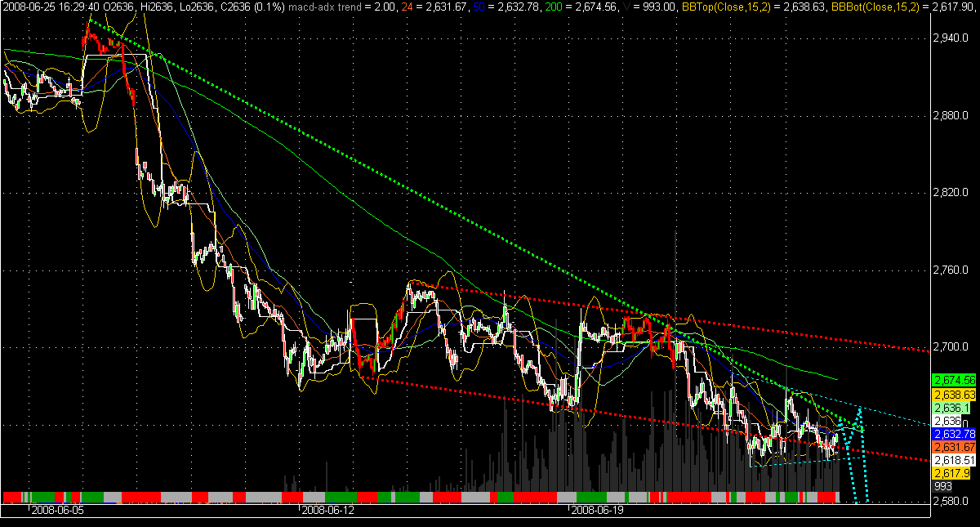
Task: Click the 2008-06-19 date marker
Action: click(x=597, y=510)
